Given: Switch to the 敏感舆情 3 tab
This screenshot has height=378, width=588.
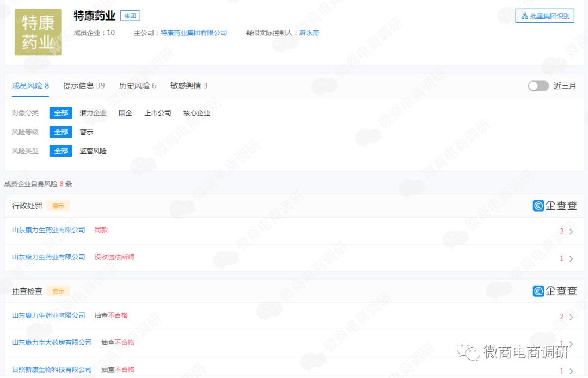Looking at the screenshot, I should pos(189,86).
